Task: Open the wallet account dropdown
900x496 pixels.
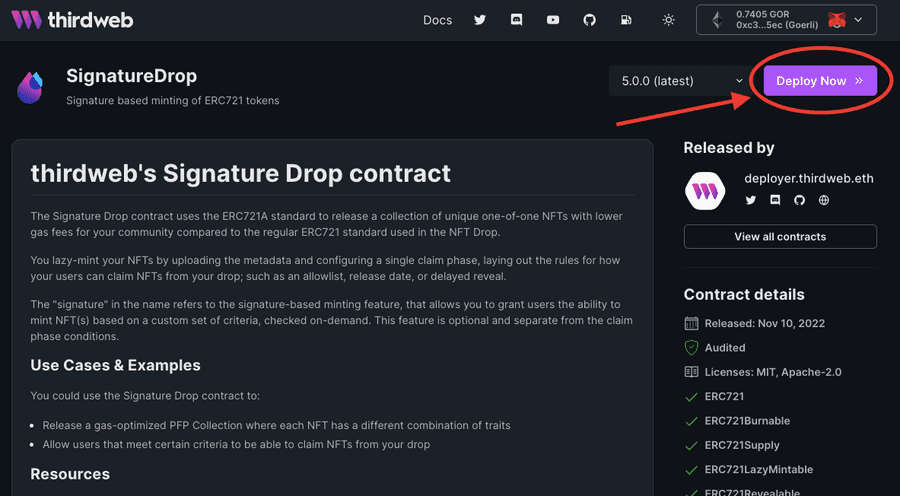Action: 786,20
